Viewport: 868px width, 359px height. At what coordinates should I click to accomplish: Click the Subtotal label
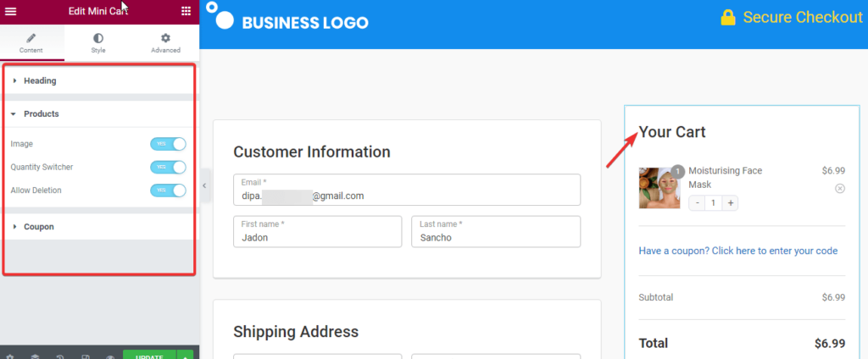coord(656,297)
